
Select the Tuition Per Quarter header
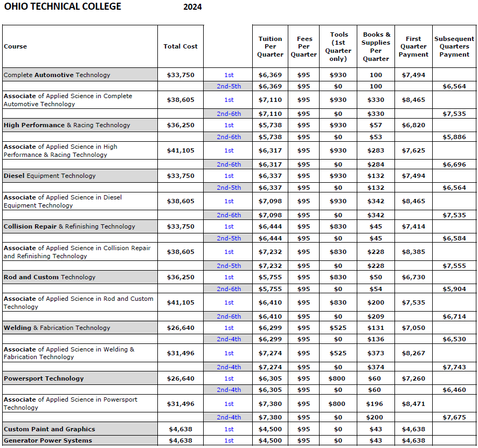point(270,46)
